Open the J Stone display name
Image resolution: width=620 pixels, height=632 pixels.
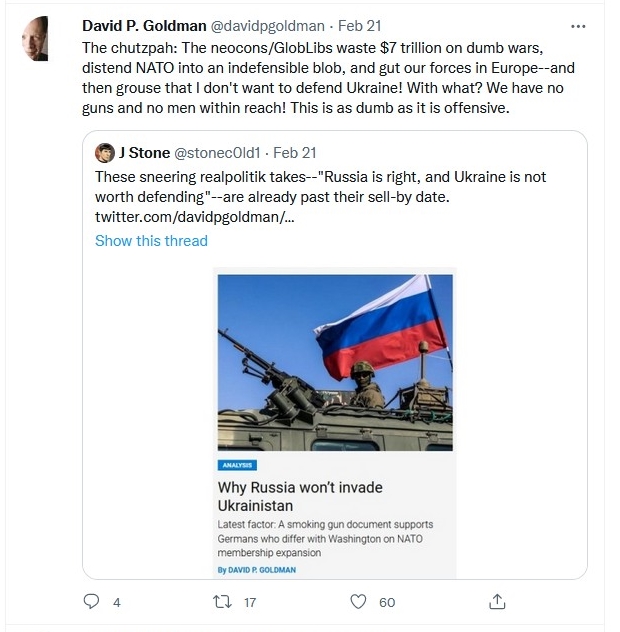(x=144, y=153)
